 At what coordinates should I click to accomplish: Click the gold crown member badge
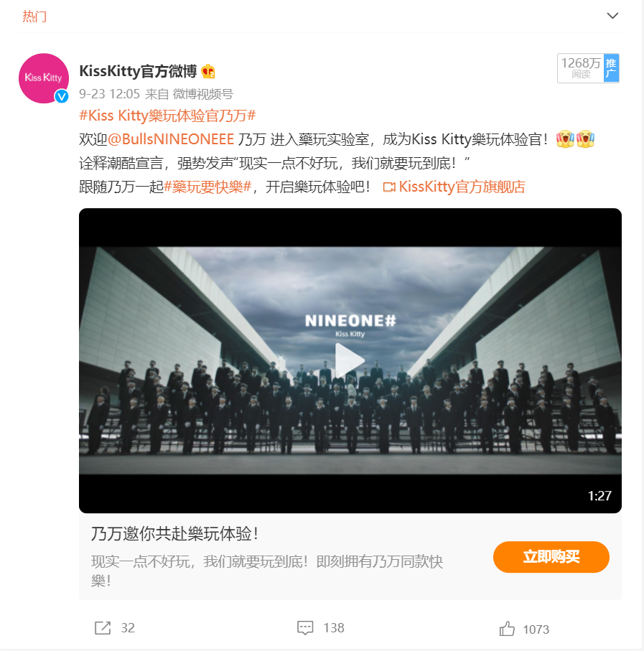click(x=208, y=71)
